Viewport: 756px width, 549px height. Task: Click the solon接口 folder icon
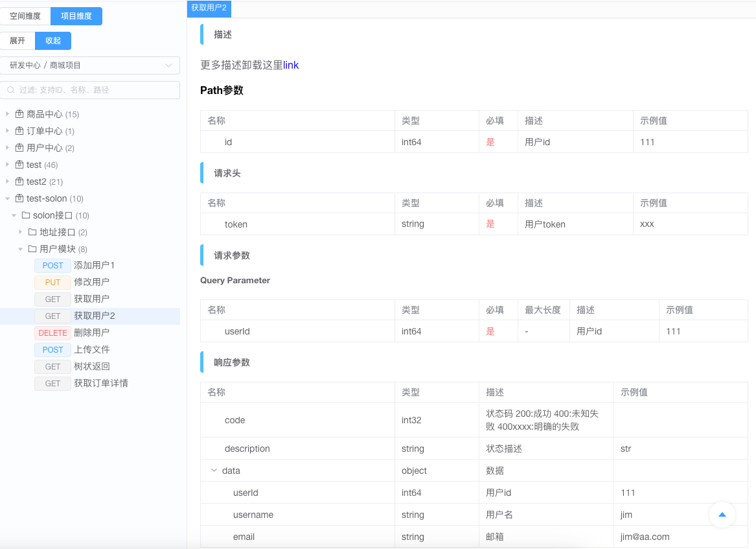pos(26,215)
